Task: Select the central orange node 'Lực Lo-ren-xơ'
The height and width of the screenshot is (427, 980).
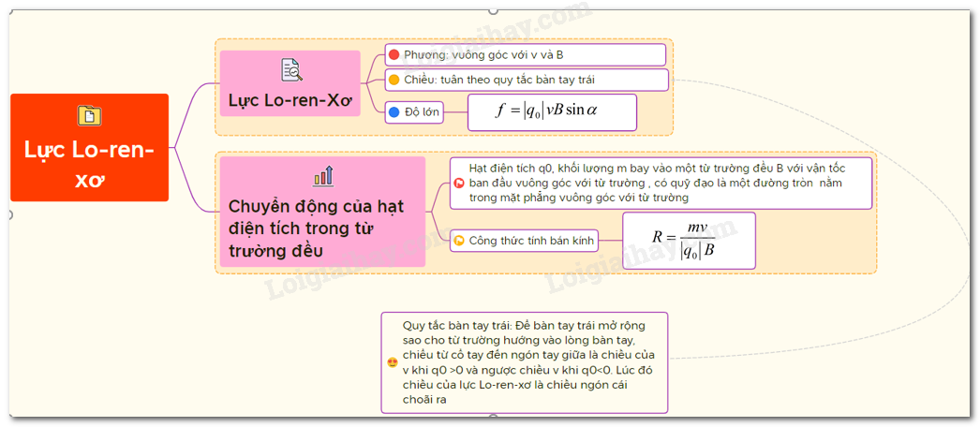Action: 89,147
